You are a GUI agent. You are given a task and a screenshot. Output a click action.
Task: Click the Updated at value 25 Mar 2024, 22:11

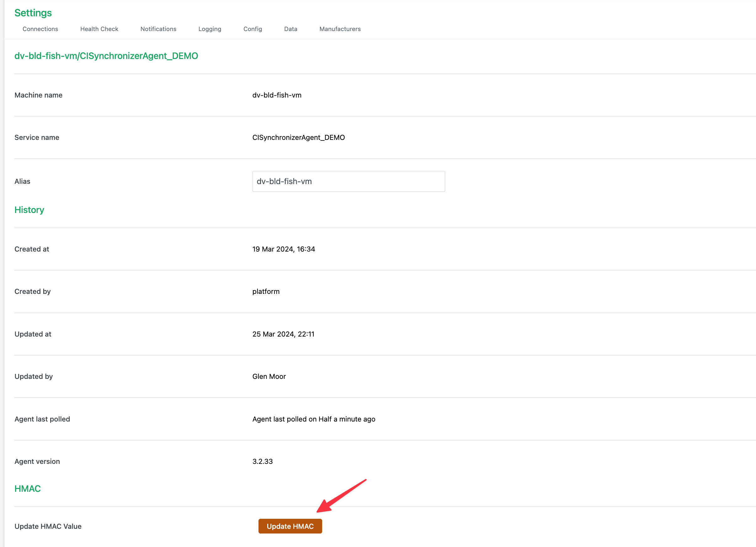tap(283, 334)
